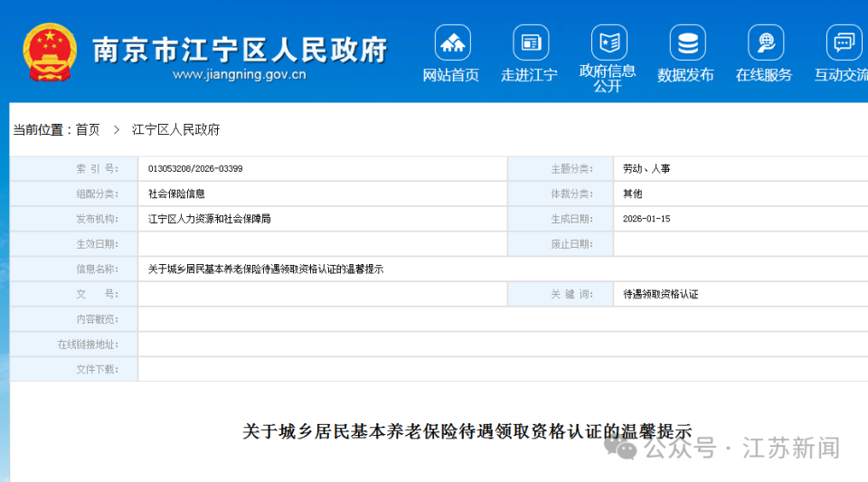Click the 走进江宁 newspaper icon

coord(531,43)
